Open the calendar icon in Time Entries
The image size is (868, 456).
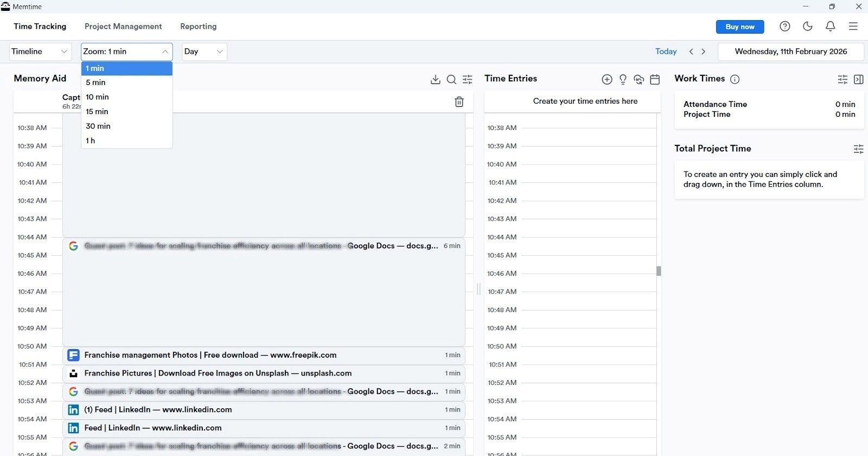(x=655, y=79)
